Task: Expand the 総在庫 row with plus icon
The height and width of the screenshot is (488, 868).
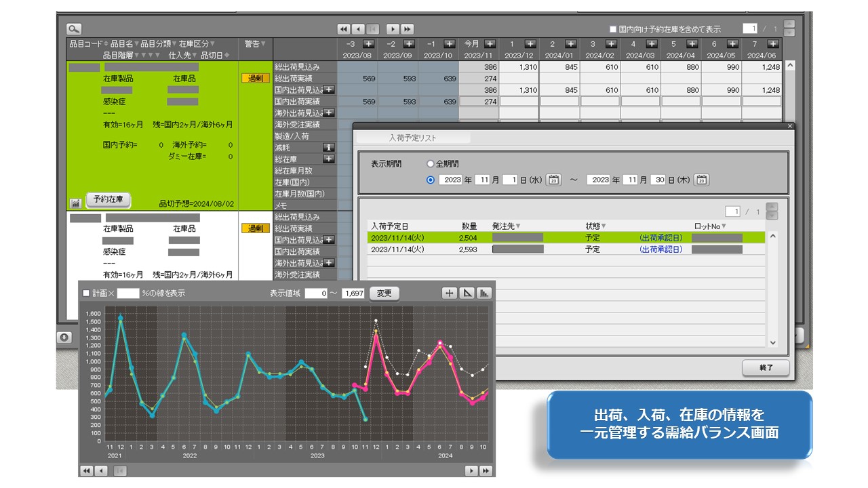Action: [328, 159]
